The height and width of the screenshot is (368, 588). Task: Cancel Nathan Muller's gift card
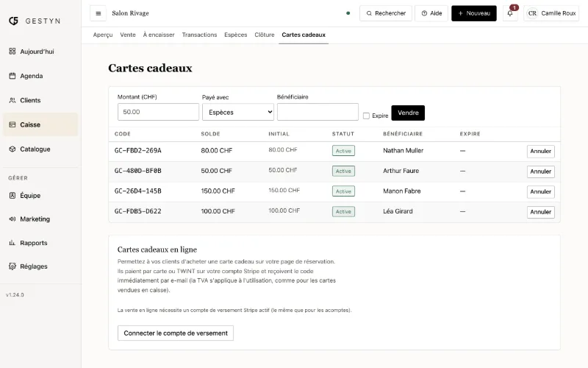(540, 151)
